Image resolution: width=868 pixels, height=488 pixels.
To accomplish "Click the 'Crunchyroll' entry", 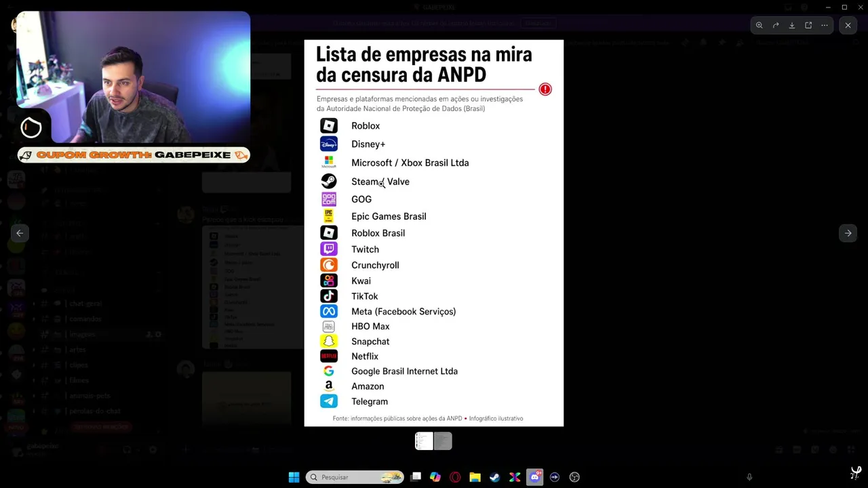I will point(375,265).
